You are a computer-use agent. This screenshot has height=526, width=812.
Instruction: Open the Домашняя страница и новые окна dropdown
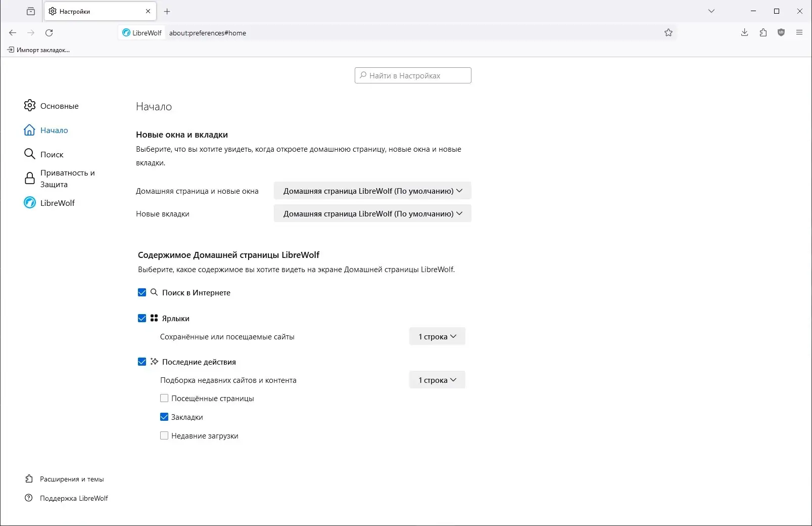tap(372, 191)
